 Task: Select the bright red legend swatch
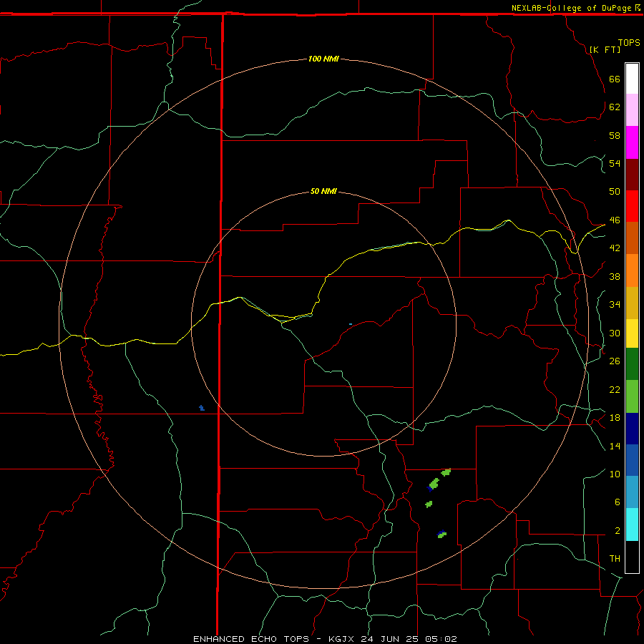tap(632, 206)
